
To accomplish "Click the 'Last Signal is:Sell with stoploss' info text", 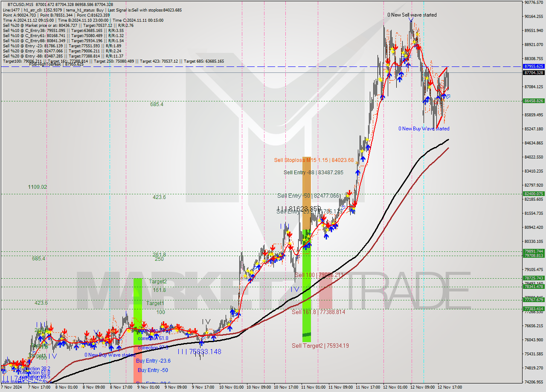I will click(145, 10).
